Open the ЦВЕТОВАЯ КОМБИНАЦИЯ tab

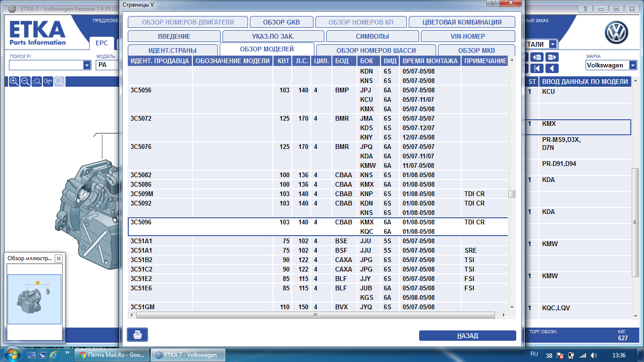click(462, 22)
